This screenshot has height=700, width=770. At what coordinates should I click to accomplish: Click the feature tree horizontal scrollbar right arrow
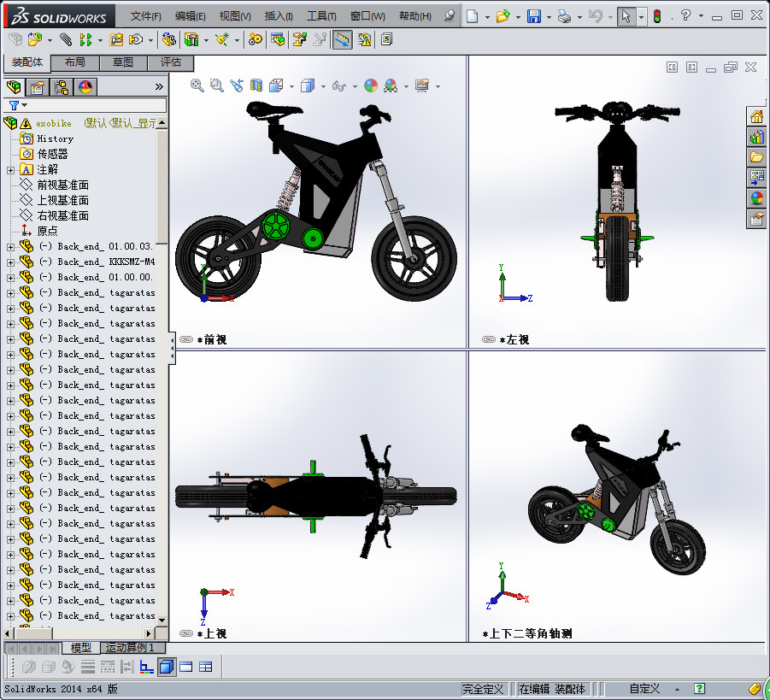coord(150,633)
